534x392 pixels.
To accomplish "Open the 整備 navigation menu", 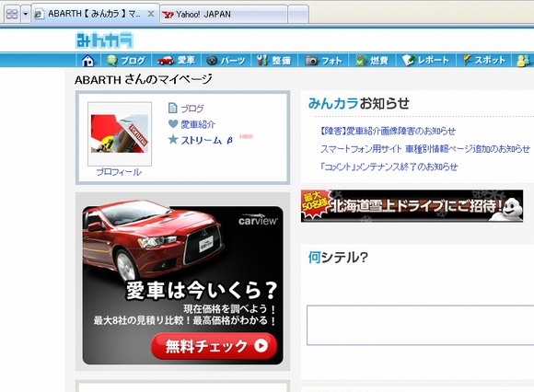I will 273,61.
